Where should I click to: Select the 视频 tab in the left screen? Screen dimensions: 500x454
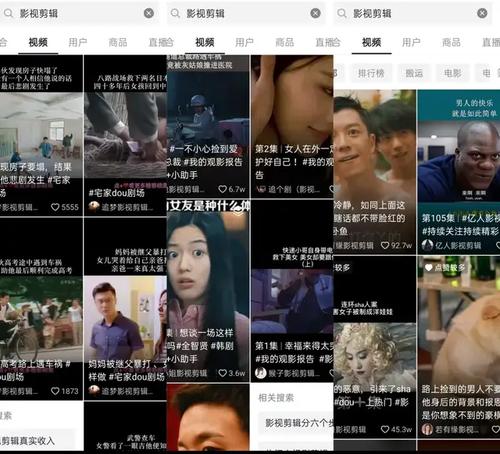click(38, 42)
